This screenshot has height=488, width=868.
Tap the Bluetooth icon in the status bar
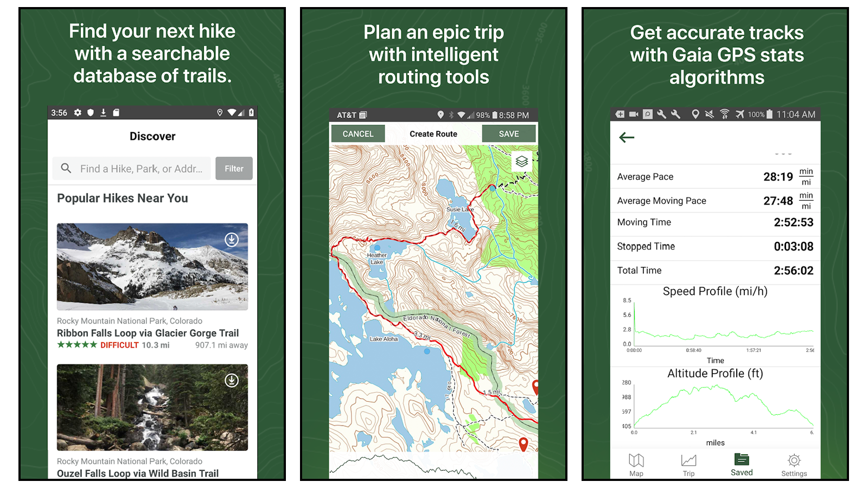click(452, 115)
